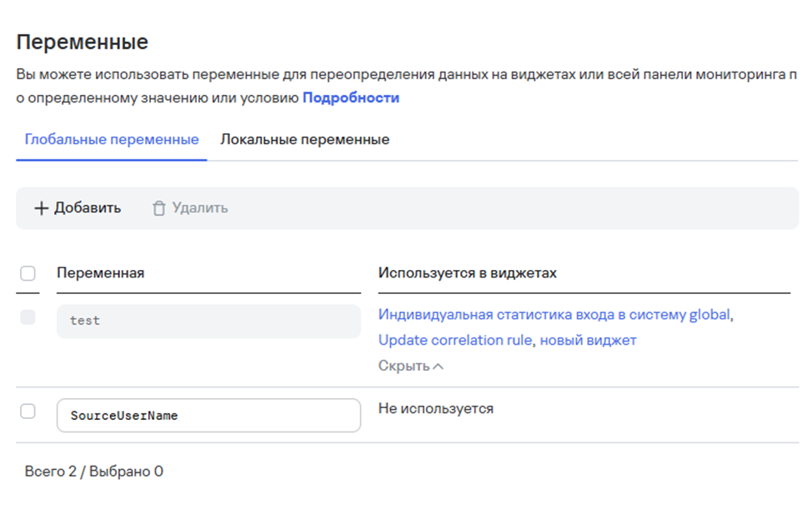Click the trash can icon

coord(159,208)
